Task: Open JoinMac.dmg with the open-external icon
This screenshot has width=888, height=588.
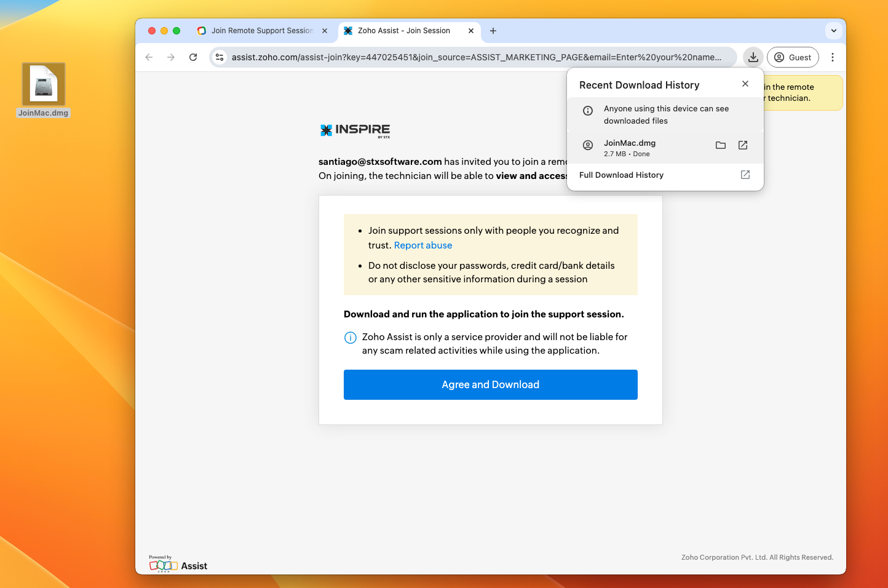Action: [743, 145]
